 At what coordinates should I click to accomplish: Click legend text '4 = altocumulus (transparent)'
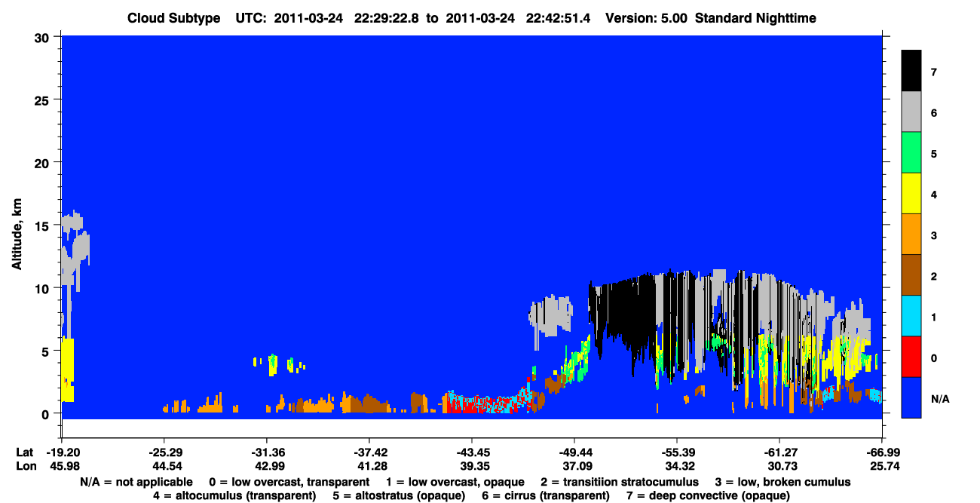234,496
